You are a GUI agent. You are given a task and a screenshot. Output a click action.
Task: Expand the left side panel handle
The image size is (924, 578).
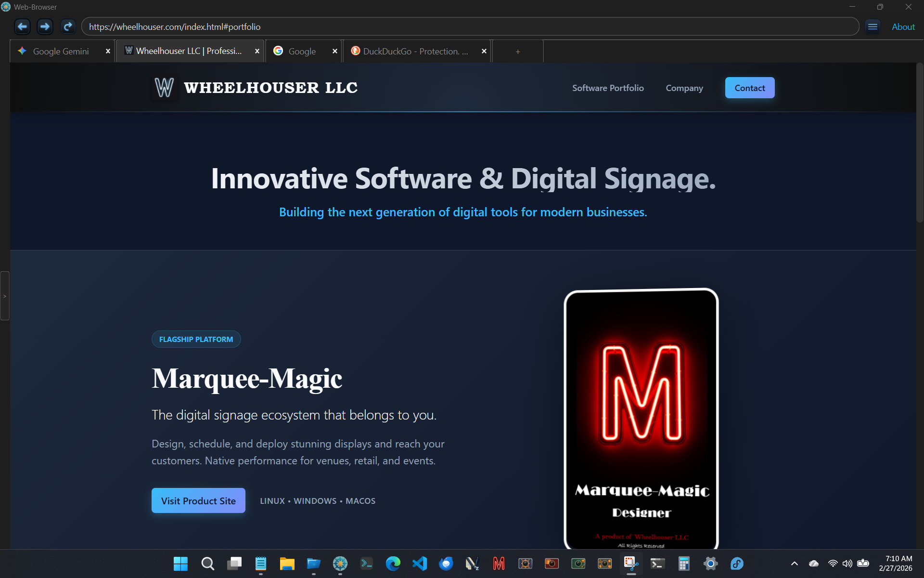coord(5,296)
